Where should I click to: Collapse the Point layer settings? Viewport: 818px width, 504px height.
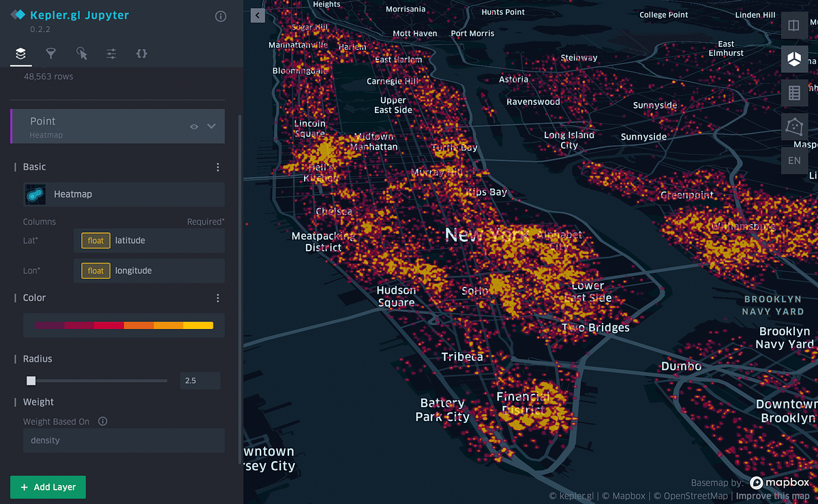click(211, 127)
